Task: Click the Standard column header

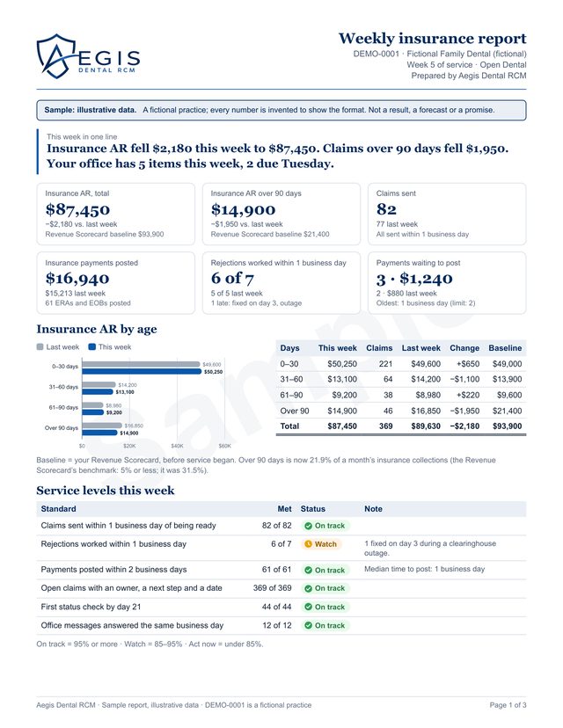Action: (59, 509)
